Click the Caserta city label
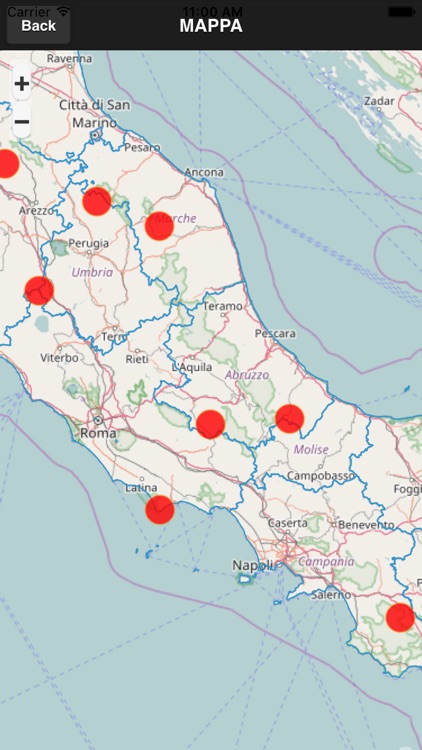The image size is (422, 750). pyautogui.click(x=288, y=523)
